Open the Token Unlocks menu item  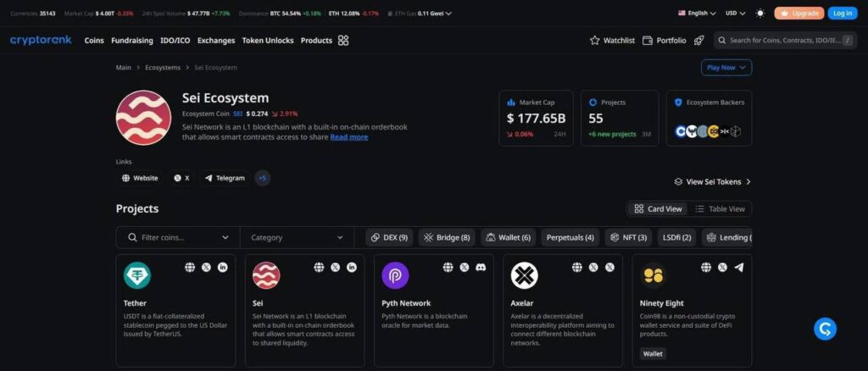coord(267,40)
